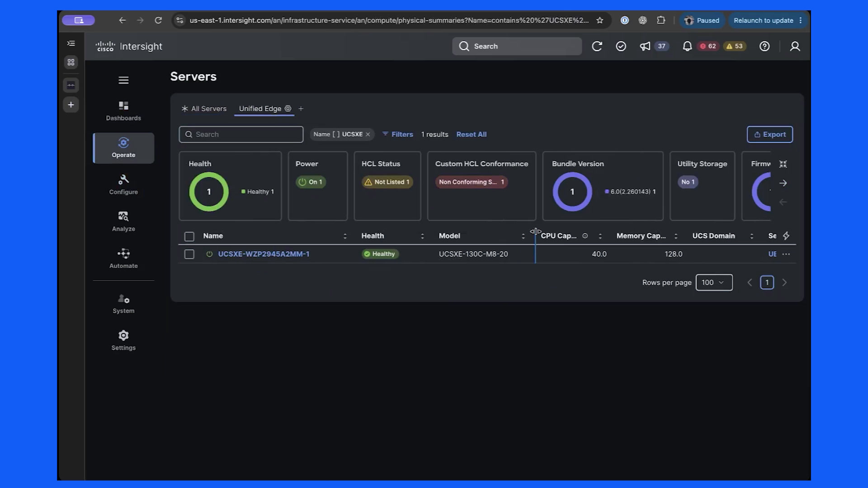Open the Analyze section

[x=123, y=221]
